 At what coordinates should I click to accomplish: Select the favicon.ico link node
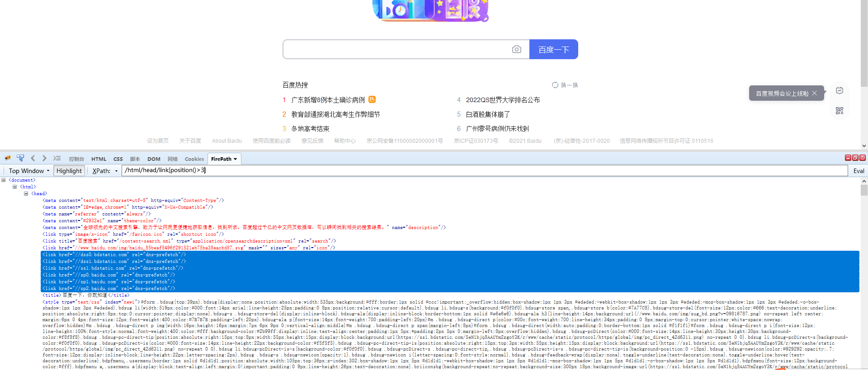133,234
